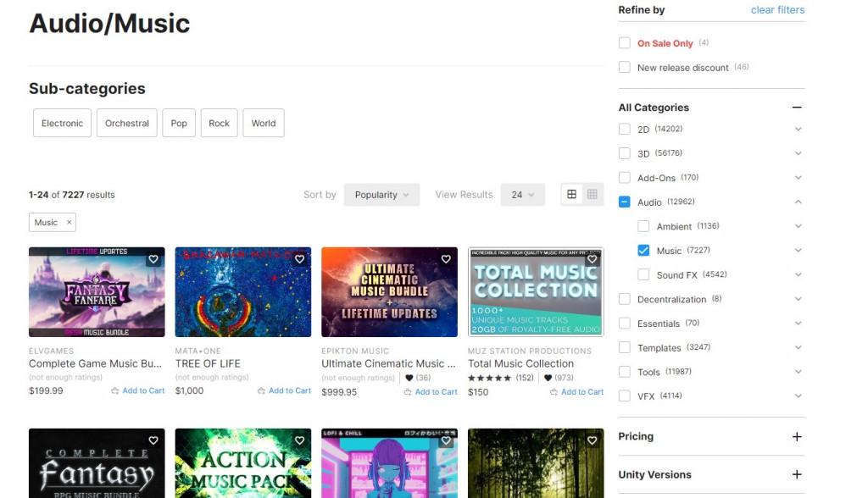
Task: Favorite the Lofi & Chill card heart
Action: (446, 440)
